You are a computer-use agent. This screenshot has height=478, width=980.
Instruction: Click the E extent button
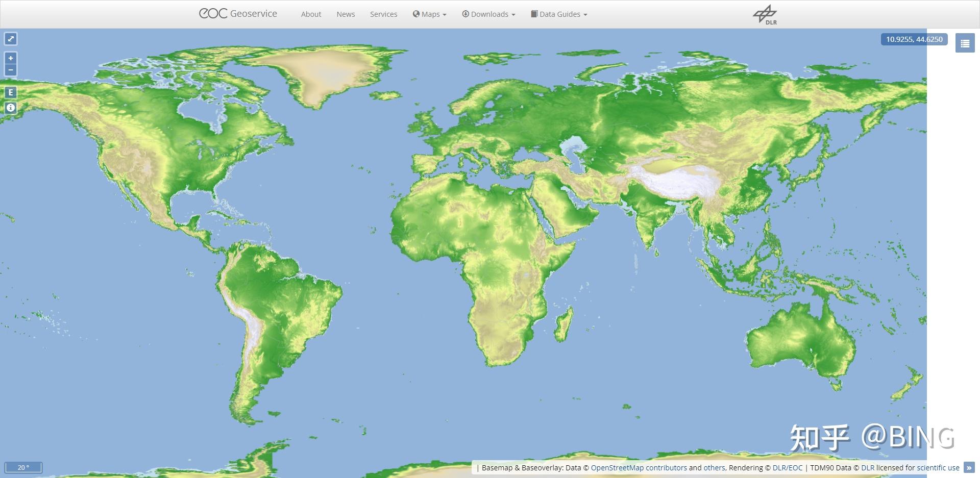click(11, 92)
